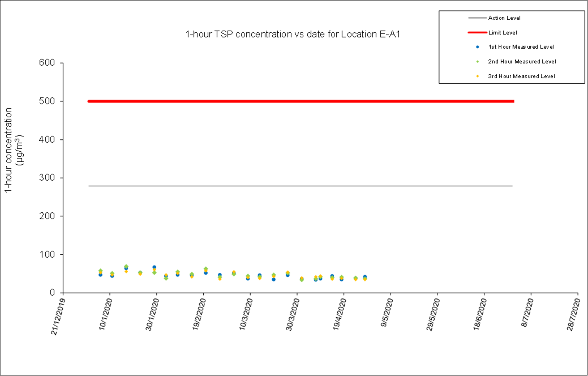
Task: Click the "3rd Hour Measured Level" legend text
Action: tap(521, 76)
